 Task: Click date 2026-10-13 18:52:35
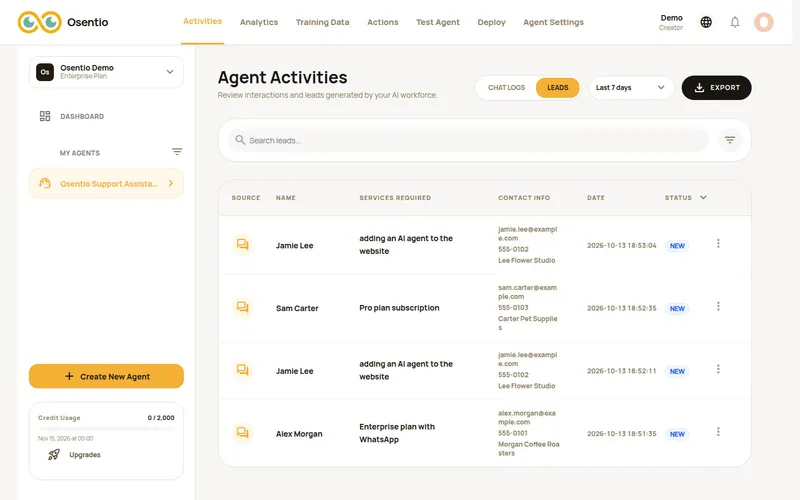point(621,308)
